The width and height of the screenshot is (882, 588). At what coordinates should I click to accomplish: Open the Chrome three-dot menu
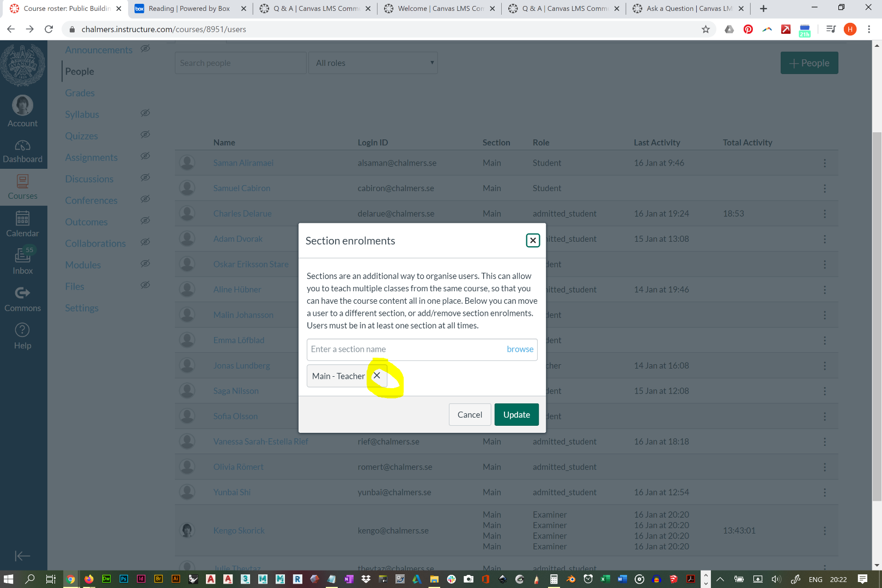(x=869, y=29)
